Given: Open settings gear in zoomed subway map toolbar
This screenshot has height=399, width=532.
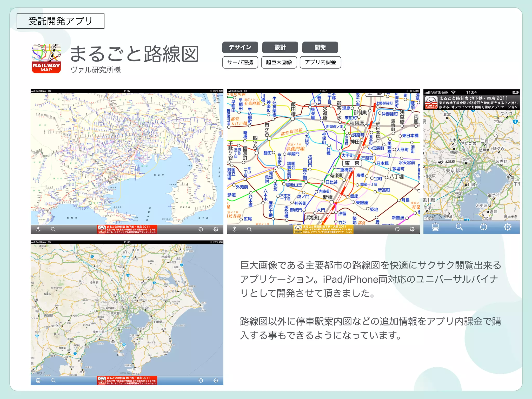Looking at the screenshot, I should coord(412,229).
